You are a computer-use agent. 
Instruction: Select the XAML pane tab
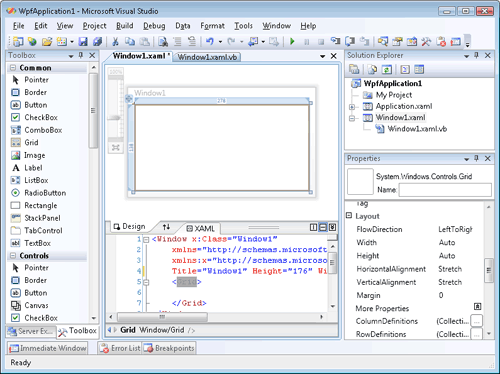pos(200,228)
